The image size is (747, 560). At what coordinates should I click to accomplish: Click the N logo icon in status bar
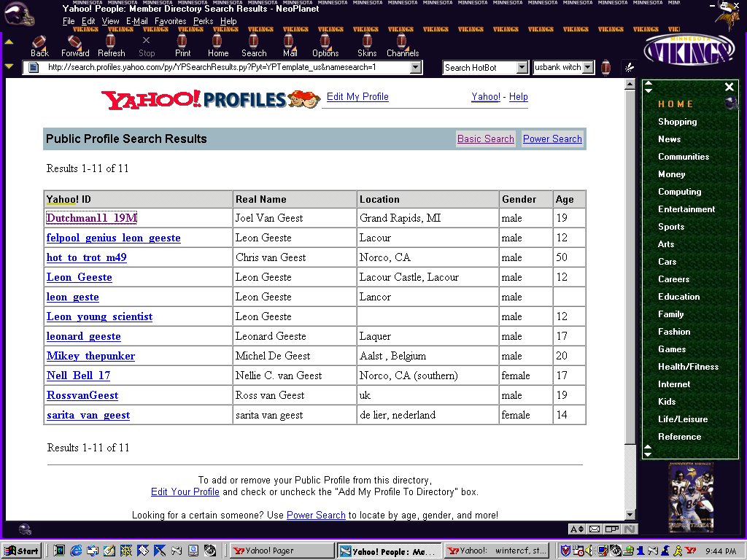pyautogui.click(x=630, y=529)
